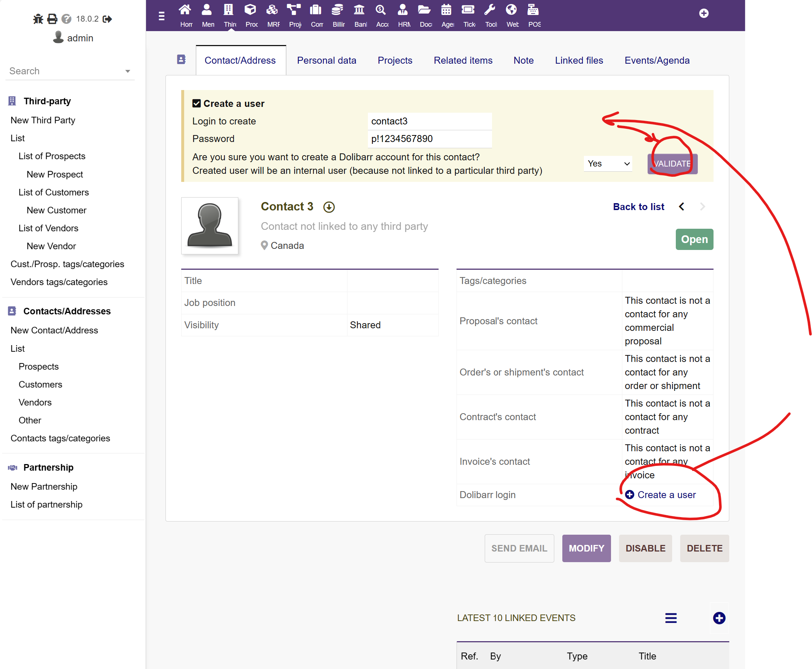Click the admin user name

(80, 38)
